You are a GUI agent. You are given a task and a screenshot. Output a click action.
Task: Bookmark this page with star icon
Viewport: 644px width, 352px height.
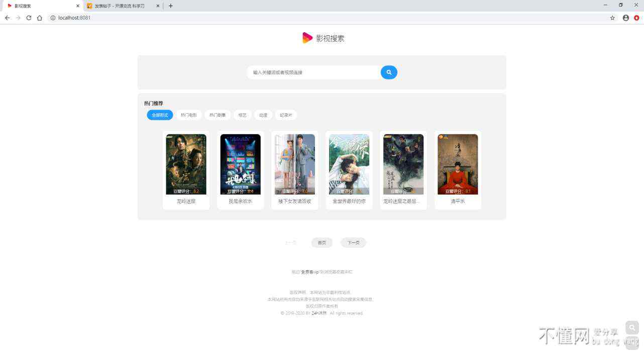612,18
